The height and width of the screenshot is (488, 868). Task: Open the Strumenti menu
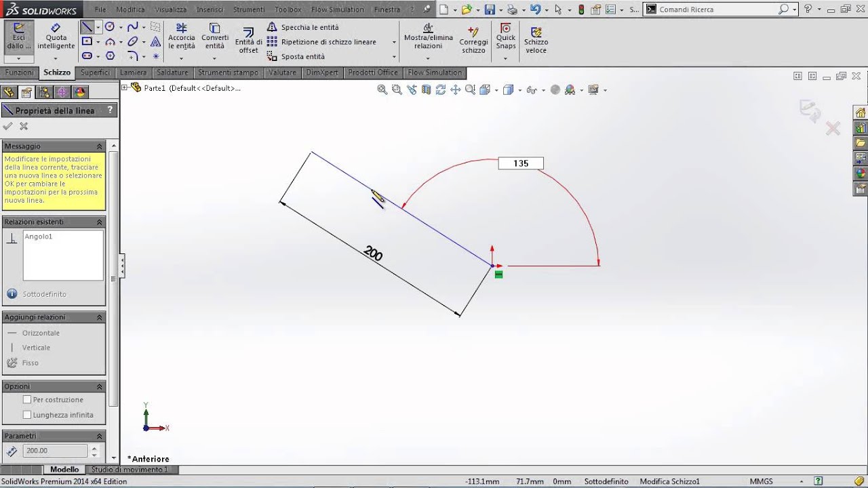pos(249,9)
